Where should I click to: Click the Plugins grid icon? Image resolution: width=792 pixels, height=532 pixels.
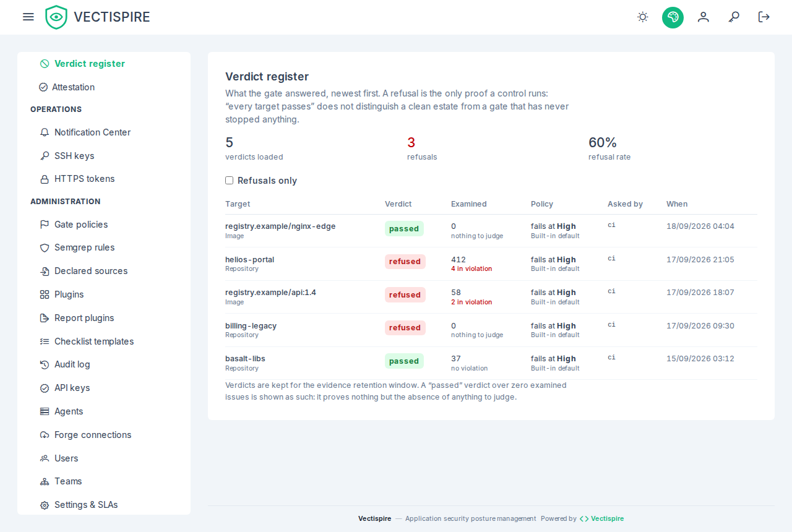(45, 294)
